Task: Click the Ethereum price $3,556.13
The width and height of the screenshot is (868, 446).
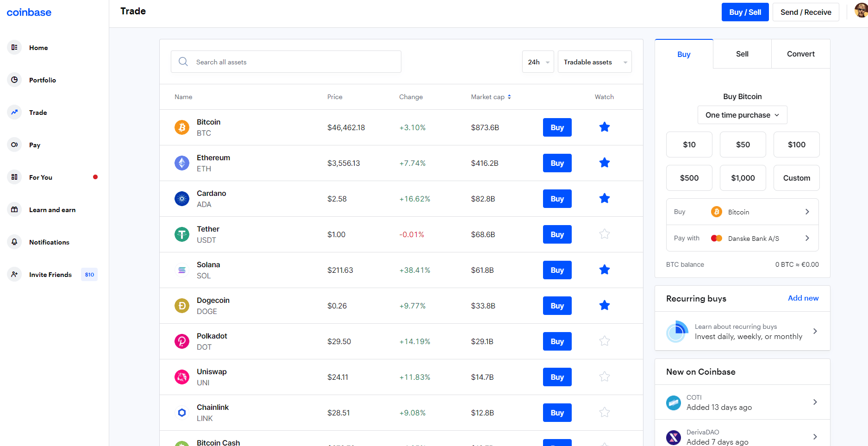Action: pyautogui.click(x=343, y=163)
